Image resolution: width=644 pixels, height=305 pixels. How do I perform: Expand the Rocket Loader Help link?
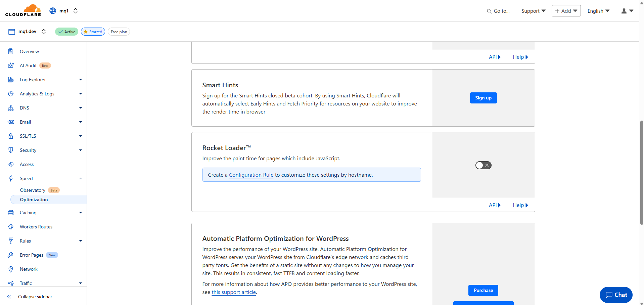(520, 205)
